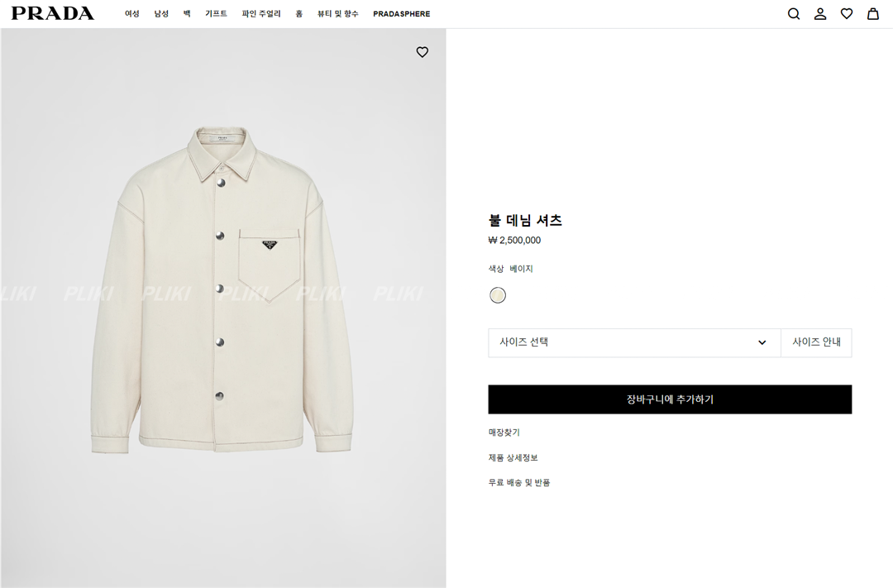Open the 백 menu item
The width and height of the screenshot is (893, 588).
point(187,14)
